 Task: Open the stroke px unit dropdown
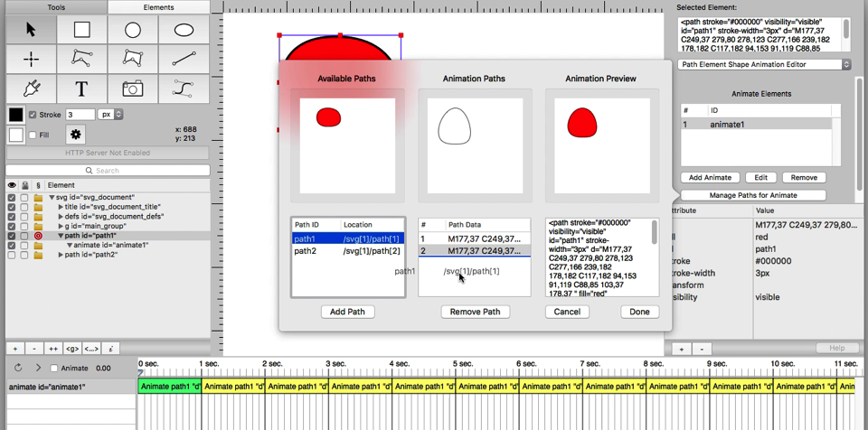(110, 115)
